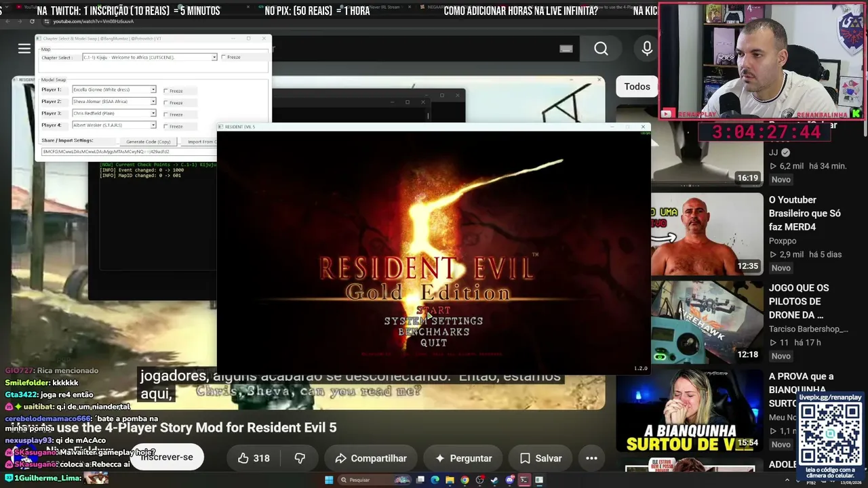Viewport: 868px width, 488px height.
Task: Open Task View on the taskbar
Action: [420, 480]
